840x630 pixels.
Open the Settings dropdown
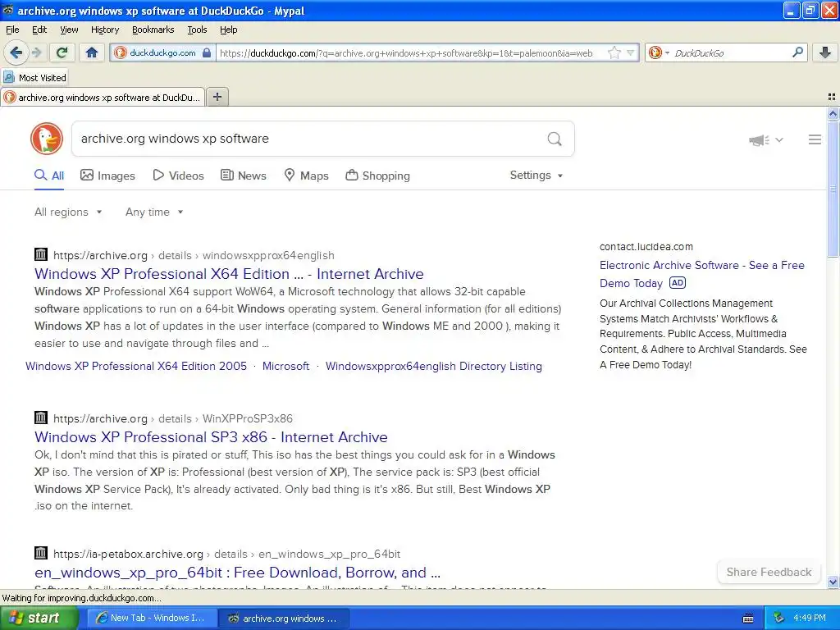click(536, 176)
